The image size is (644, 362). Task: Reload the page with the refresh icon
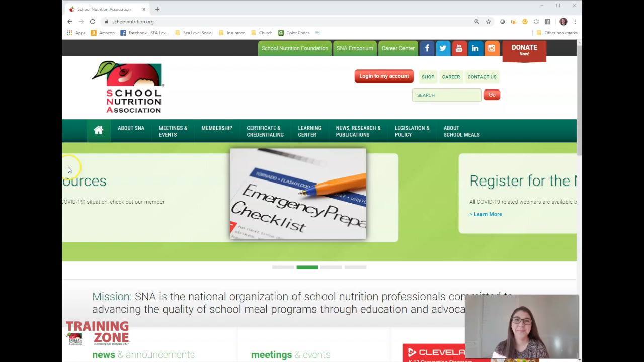pyautogui.click(x=93, y=22)
